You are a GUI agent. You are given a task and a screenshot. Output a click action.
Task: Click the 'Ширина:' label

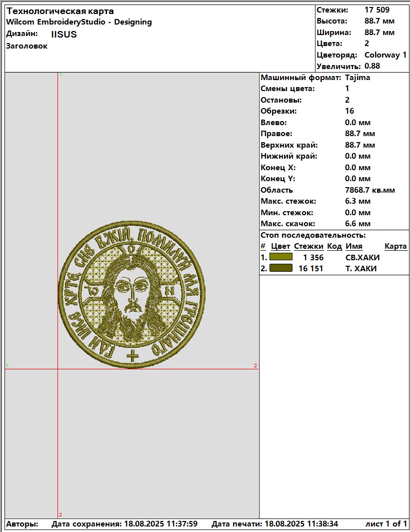coord(334,33)
